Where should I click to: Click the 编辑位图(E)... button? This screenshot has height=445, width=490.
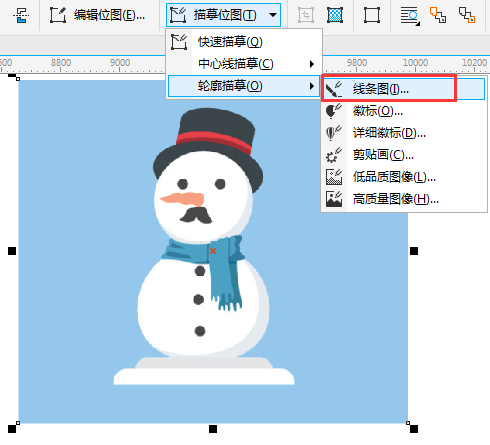(x=97, y=15)
